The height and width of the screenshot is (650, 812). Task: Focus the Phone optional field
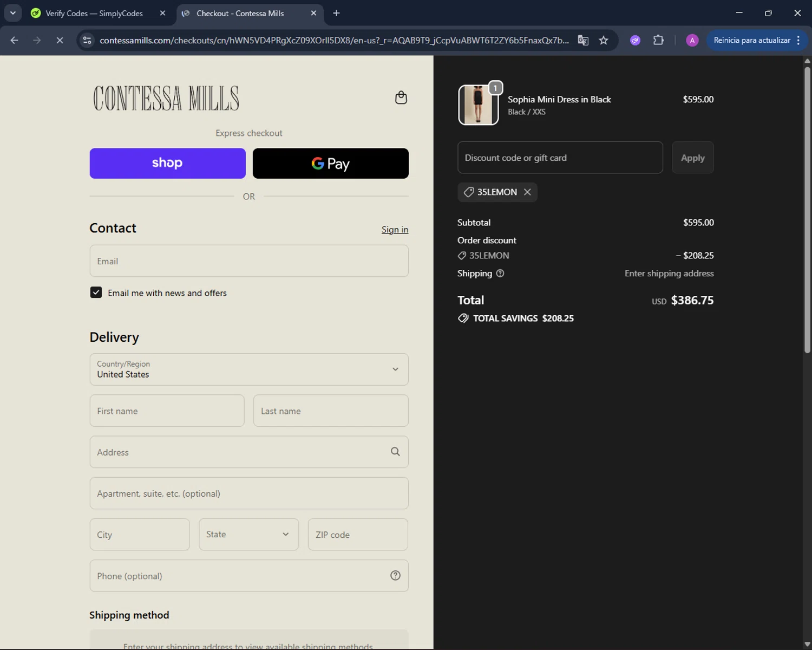pos(249,575)
